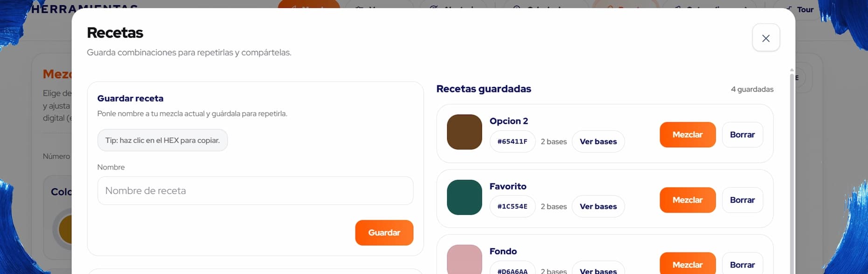Click the Nombre de receta input field
The width and height of the screenshot is (868, 274).
pos(255,191)
